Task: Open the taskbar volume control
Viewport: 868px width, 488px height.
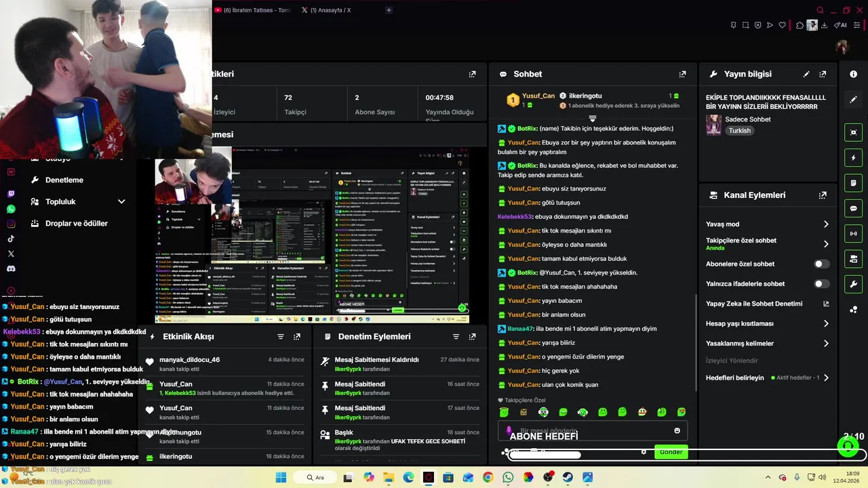Action: pos(823,477)
